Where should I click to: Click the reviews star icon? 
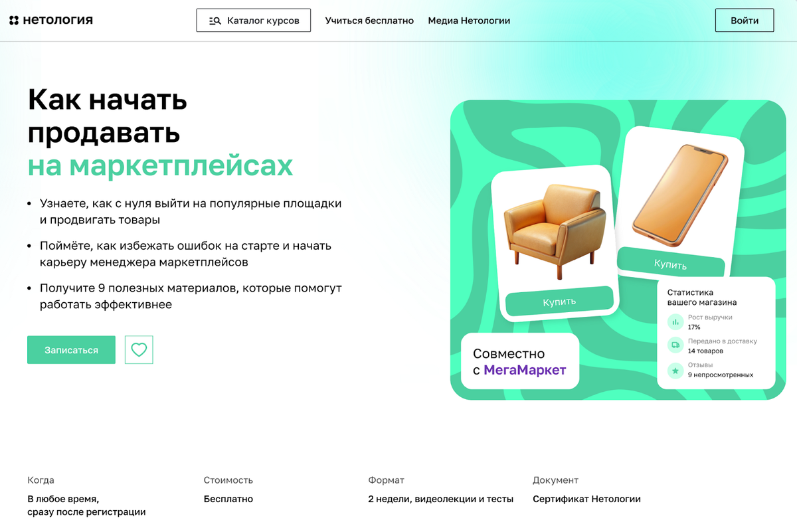675,370
